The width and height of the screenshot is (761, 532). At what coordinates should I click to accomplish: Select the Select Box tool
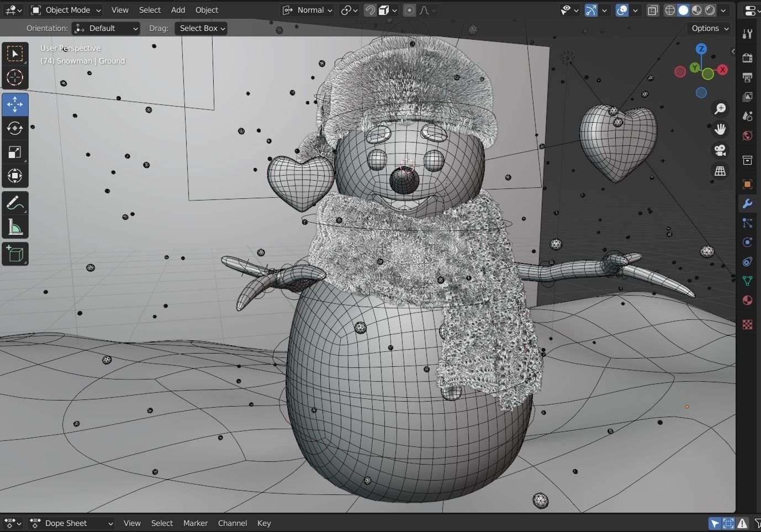15,54
